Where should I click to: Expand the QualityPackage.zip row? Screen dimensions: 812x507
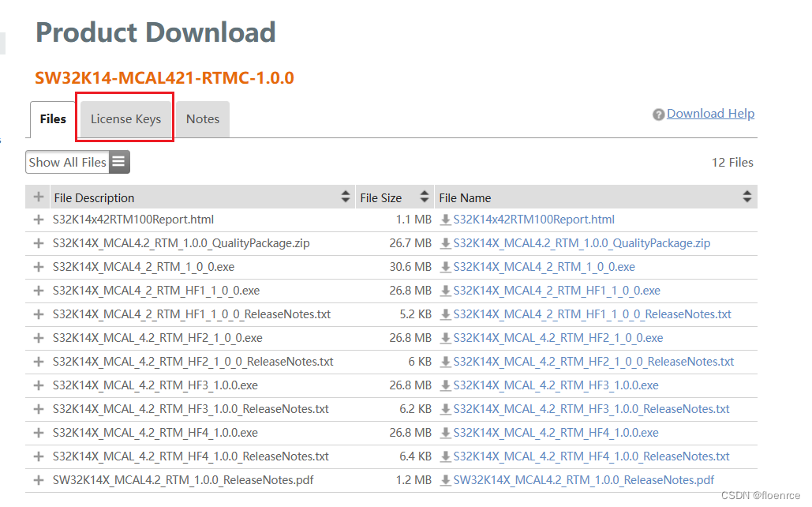click(39, 243)
